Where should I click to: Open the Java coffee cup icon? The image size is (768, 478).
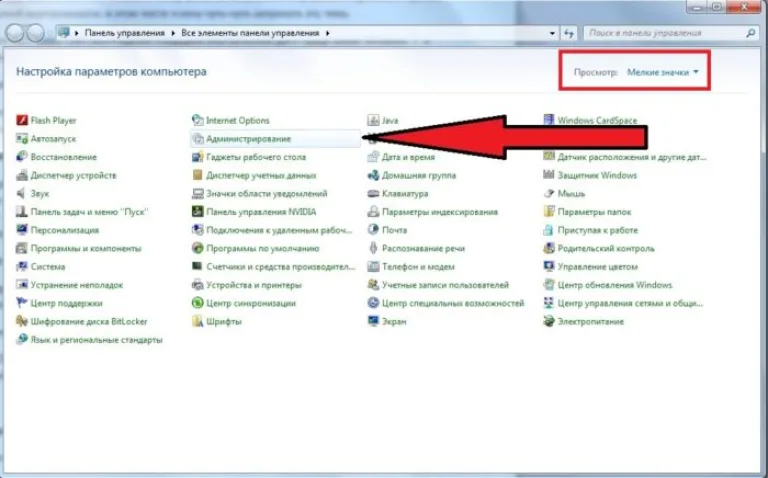[373, 120]
